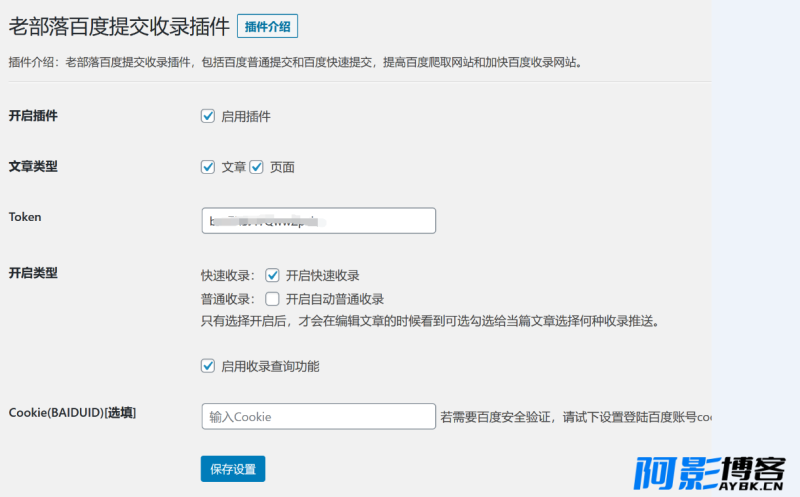Focus the 输入Cookie input field
This screenshot has height=497, width=800.
pos(318,416)
